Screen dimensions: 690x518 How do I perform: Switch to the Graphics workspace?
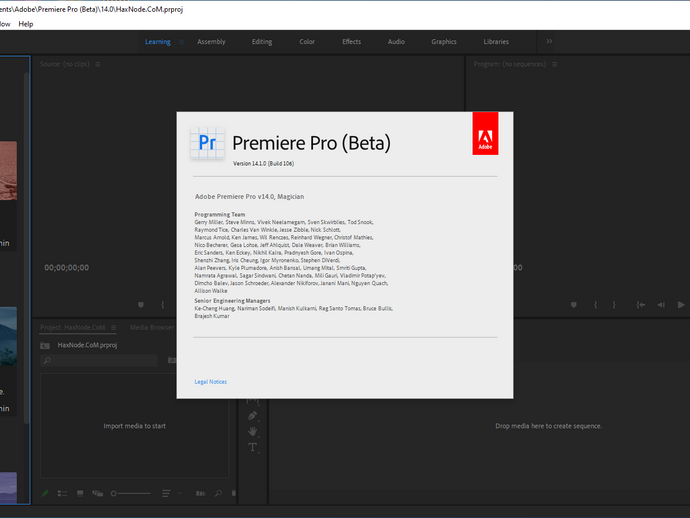(x=444, y=42)
